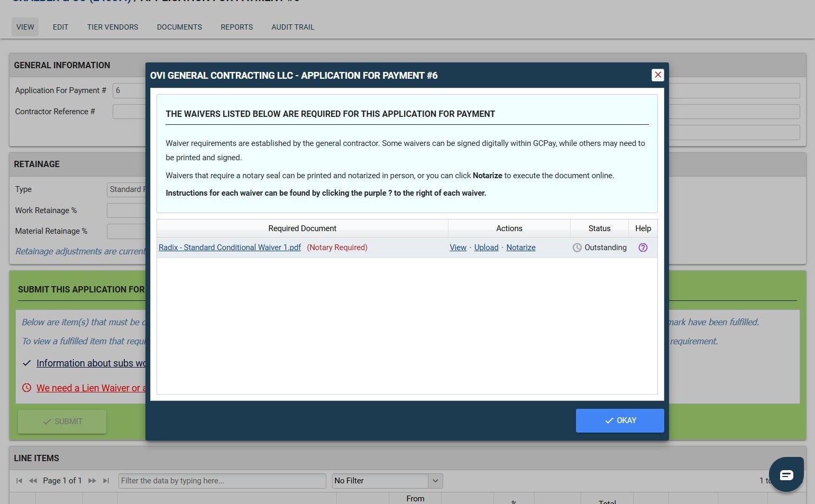Click the Application For Payment # field
This screenshot has height=504, width=815.
(x=129, y=90)
